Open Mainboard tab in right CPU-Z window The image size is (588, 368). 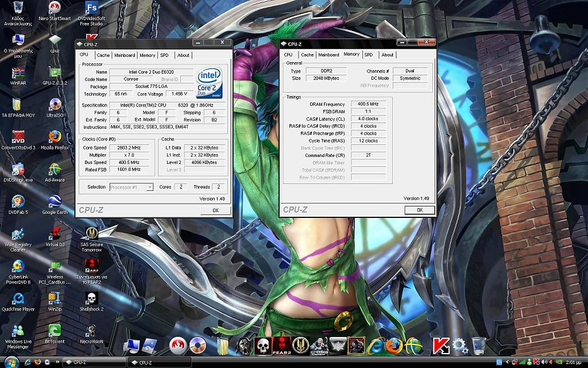328,55
